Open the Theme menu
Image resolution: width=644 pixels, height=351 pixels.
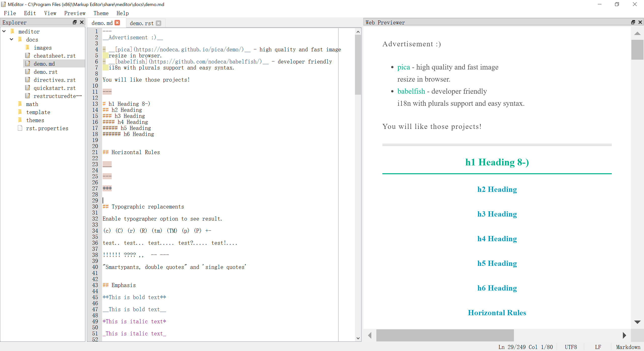coord(101,13)
